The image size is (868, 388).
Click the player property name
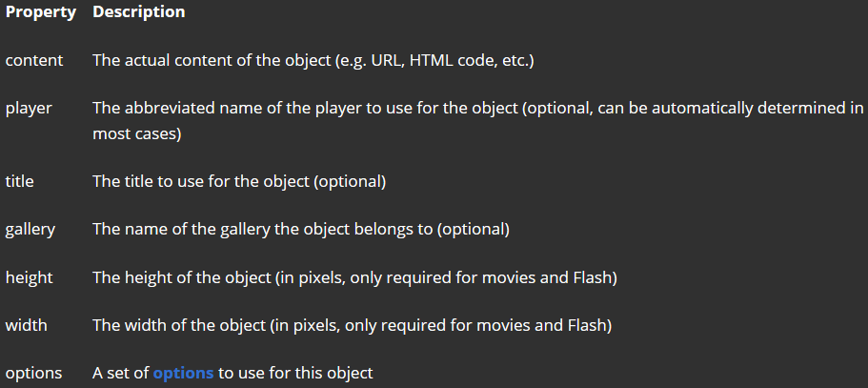(x=29, y=109)
